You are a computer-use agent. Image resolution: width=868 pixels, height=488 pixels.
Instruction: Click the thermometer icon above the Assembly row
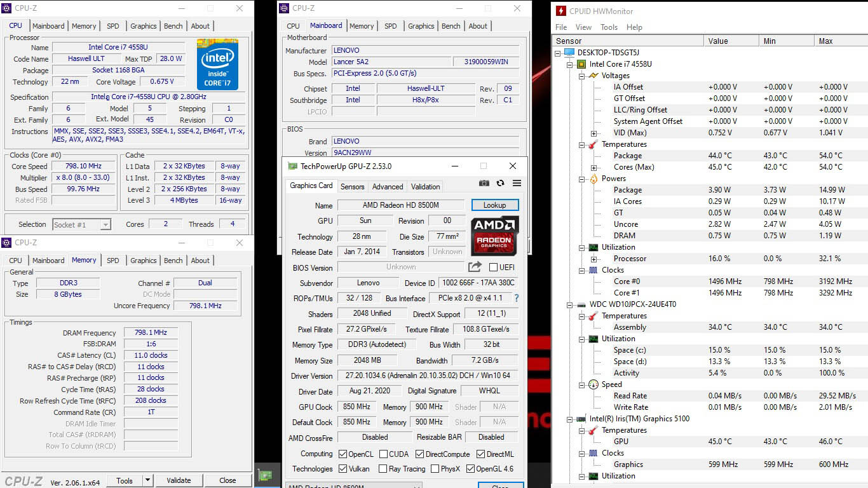(x=593, y=316)
